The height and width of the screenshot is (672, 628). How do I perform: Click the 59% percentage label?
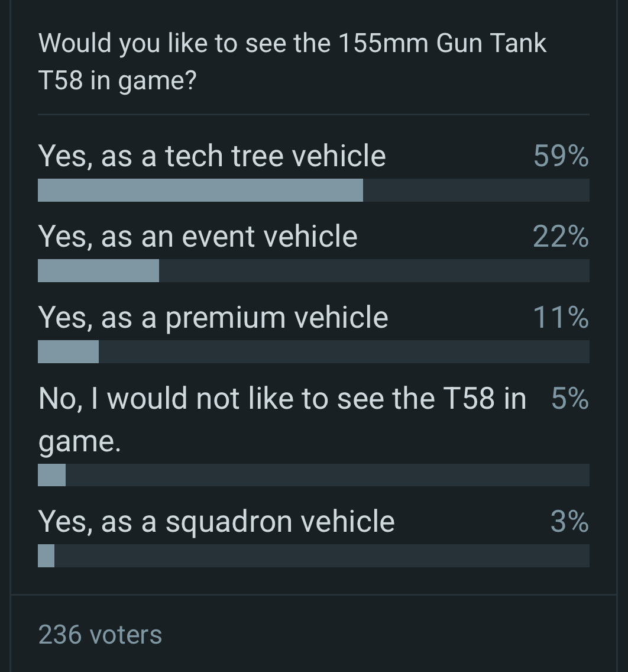[561, 156]
